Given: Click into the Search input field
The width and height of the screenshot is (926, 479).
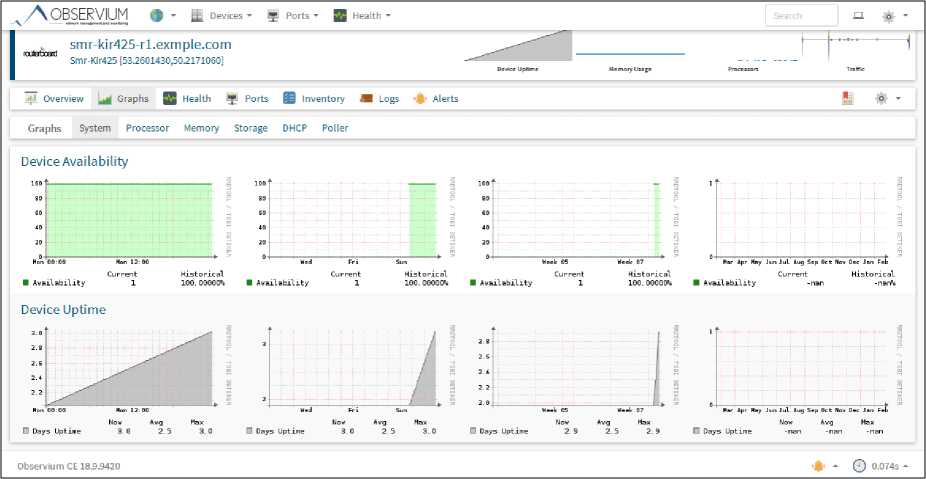Looking at the screenshot, I should (801, 16).
